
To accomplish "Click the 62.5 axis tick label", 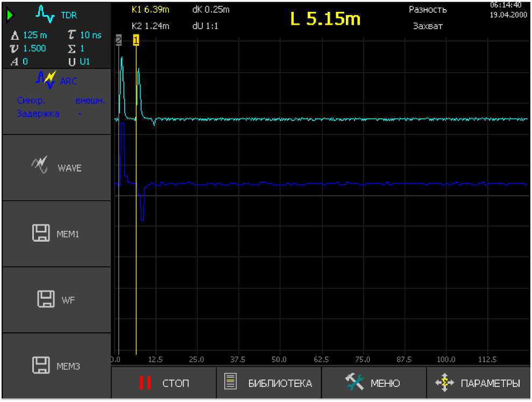I will [321, 359].
